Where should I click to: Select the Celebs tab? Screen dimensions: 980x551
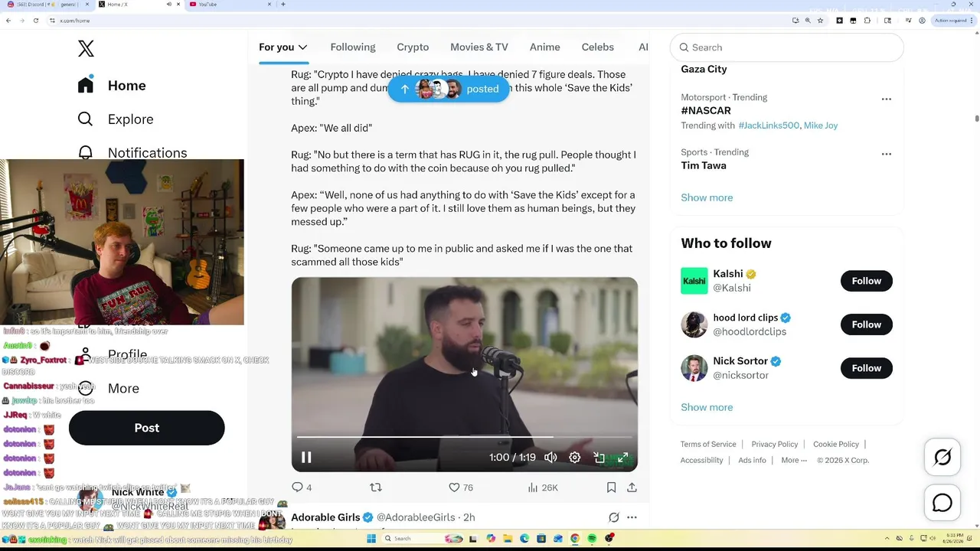pos(598,47)
